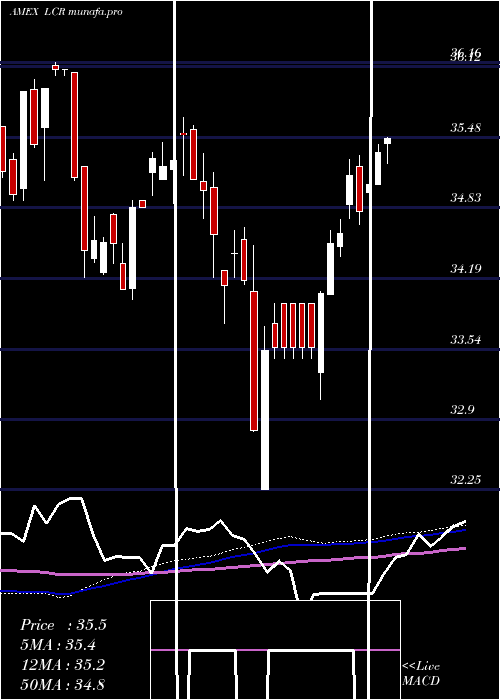Viewport: 500px width, 700px height.
Task: Click the long red candle falling to 32.9
Action: click(254, 361)
